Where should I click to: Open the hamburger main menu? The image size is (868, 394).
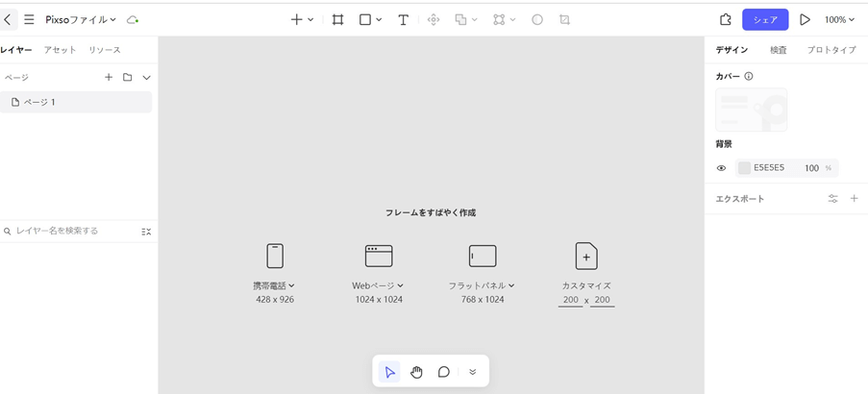30,20
